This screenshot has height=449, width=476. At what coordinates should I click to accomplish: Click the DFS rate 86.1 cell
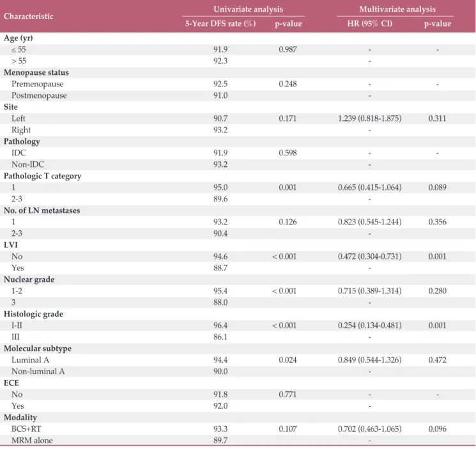pyautogui.click(x=220, y=337)
